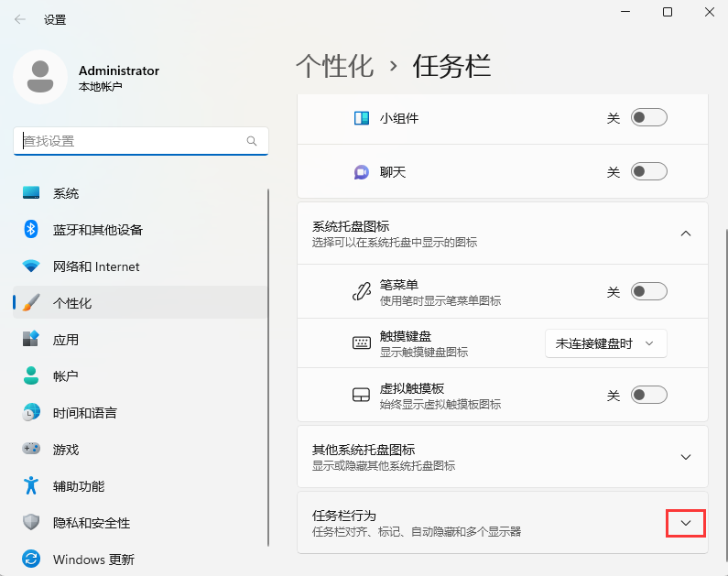The width and height of the screenshot is (728, 576).
Task: Open Windows 更新 settings category
Action: [x=140, y=559]
